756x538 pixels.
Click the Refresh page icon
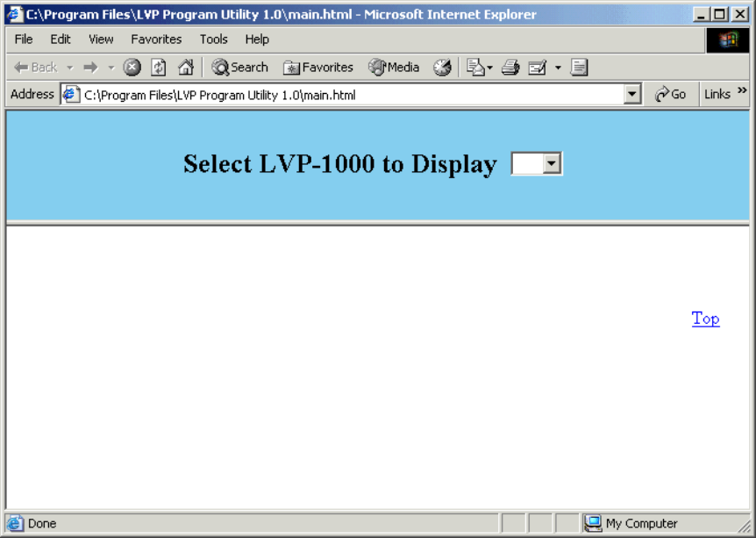159,68
